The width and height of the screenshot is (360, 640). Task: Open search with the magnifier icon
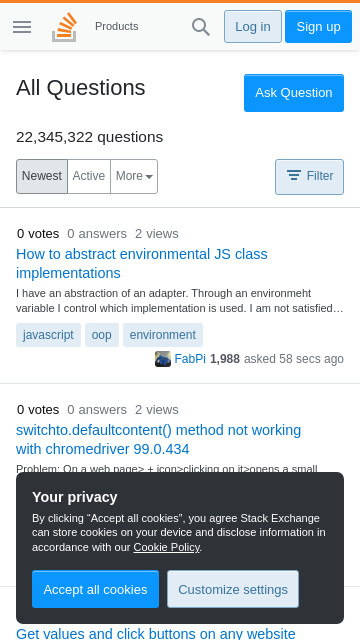[x=200, y=27]
